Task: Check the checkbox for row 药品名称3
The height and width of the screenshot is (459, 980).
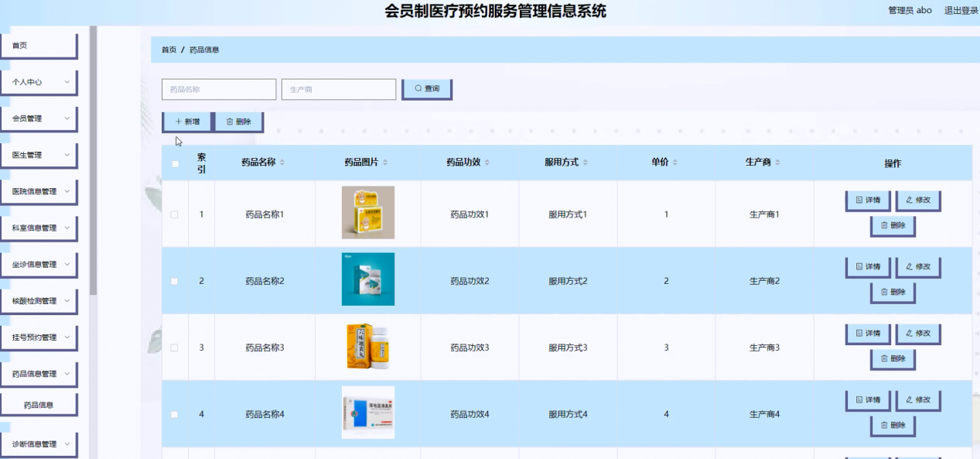Action: pyautogui.click(x=175, y=348)
